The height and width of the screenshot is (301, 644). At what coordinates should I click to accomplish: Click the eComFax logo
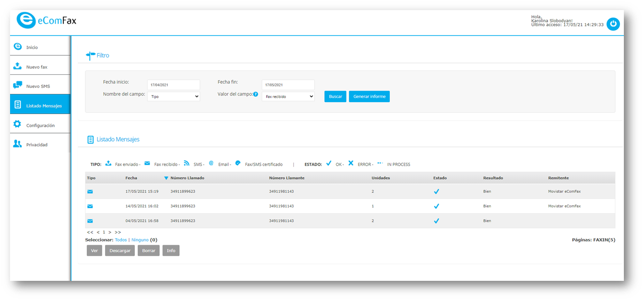pyautogui.click(x=47, y=20)
